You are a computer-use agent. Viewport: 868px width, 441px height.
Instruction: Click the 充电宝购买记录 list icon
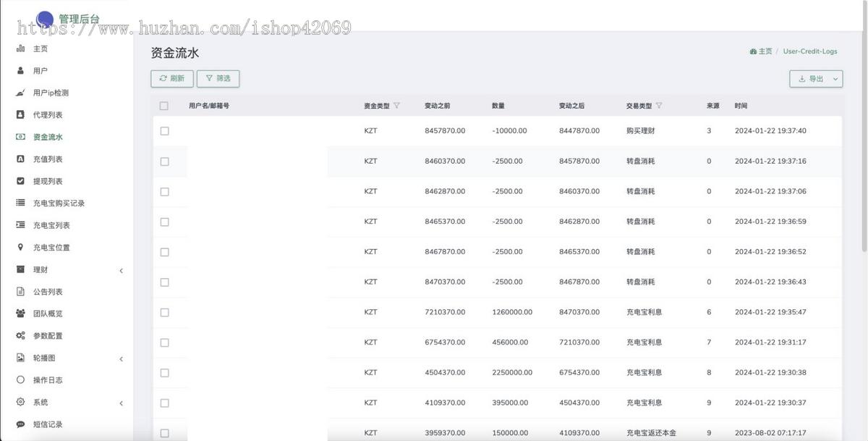click(20, 203)
